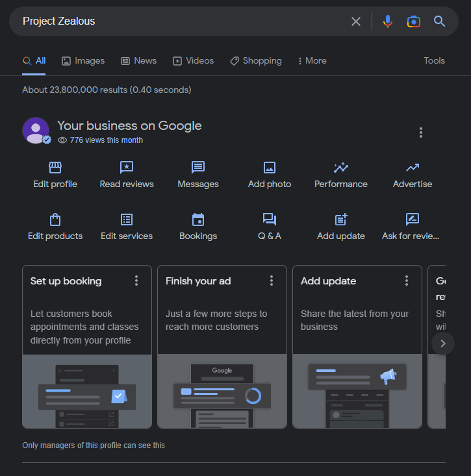
Task: Switch to the News tab
Action: click(x=139, y=60)
